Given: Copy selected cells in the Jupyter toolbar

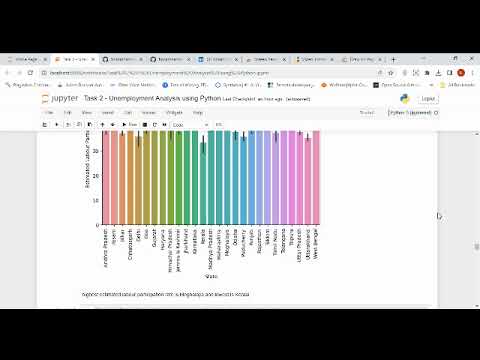Looking at the screenshot, I should 79,125.
